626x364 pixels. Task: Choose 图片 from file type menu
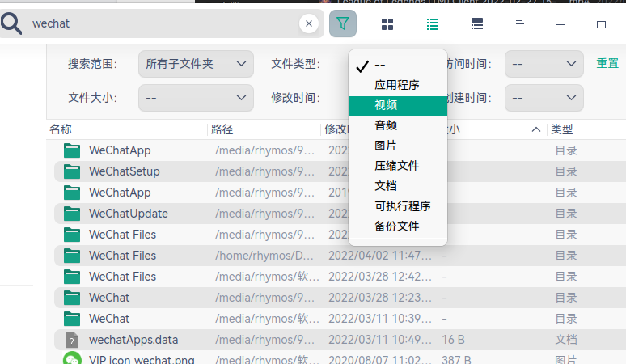coord(398,146)
